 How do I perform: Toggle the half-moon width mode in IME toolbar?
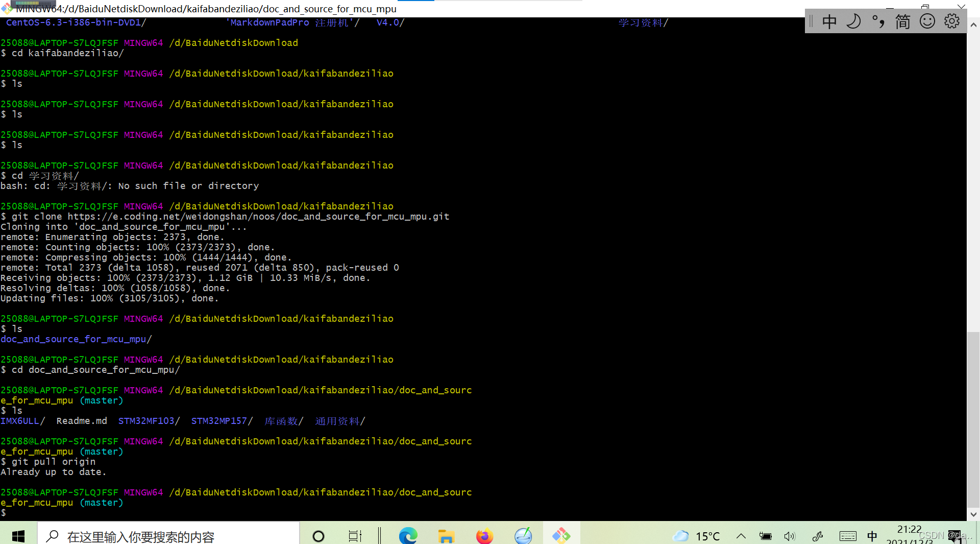pyautogui.click(x=853, y=21)
